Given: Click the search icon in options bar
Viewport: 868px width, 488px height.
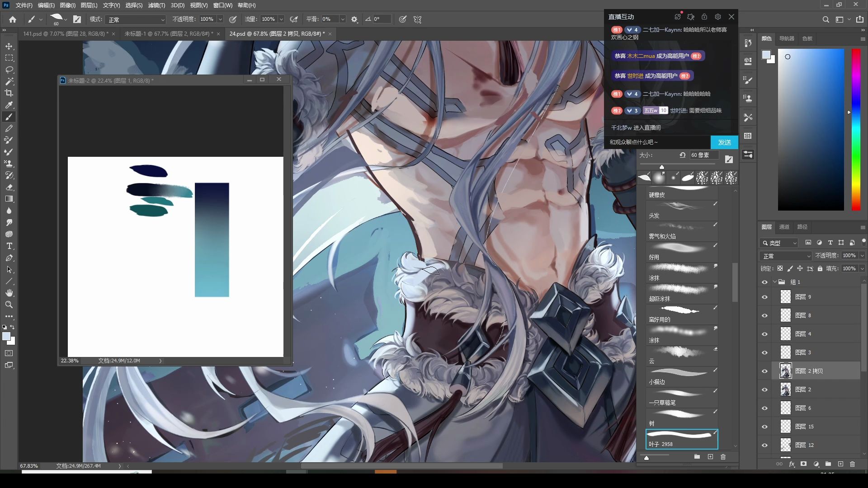Looking at the screenshot, I should 826,19.
